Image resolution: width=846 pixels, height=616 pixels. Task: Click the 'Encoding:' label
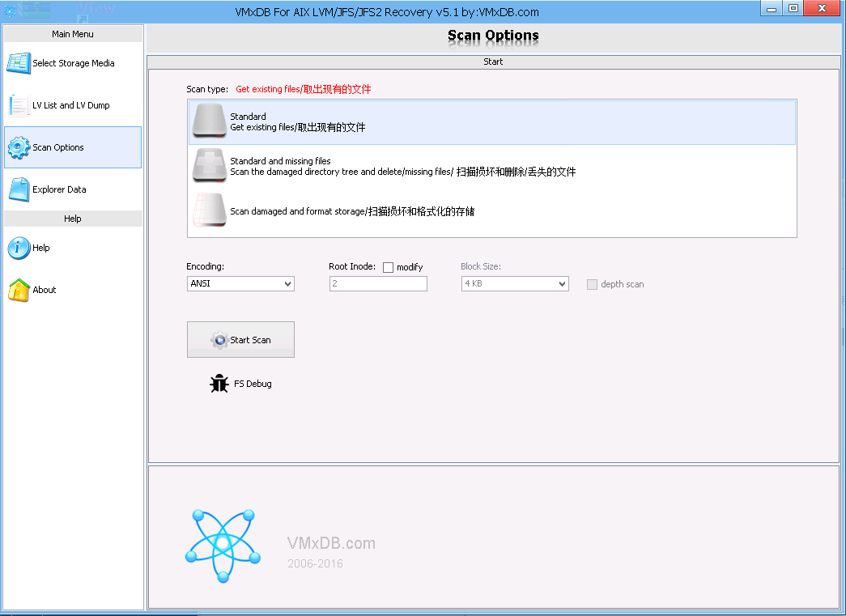[205, 266]
